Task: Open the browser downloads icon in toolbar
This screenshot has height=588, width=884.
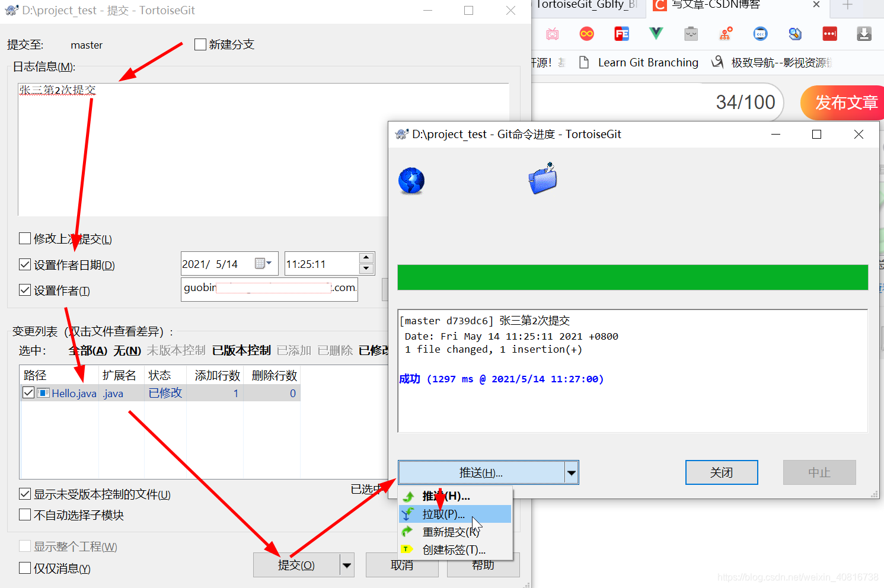Action: tap(864, 34)
